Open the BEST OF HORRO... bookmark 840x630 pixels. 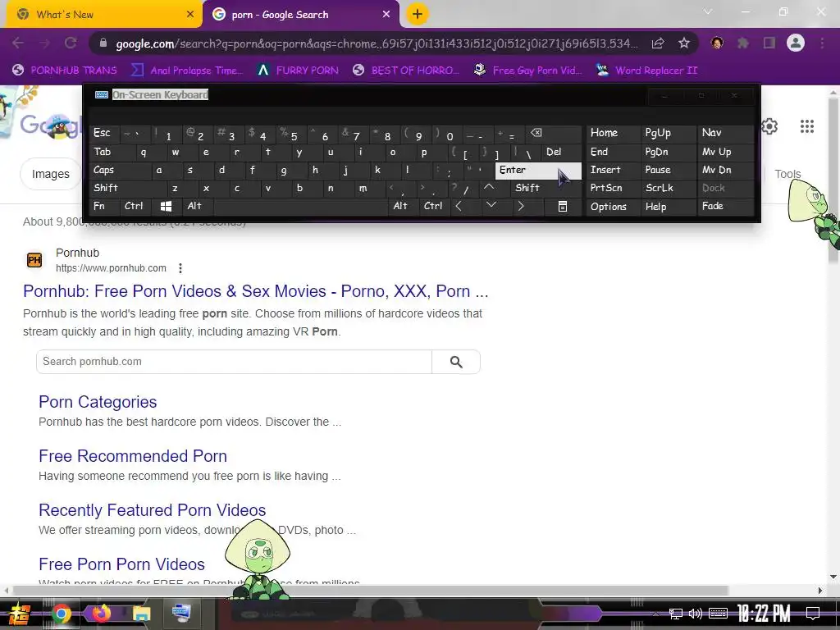pyautogui.click(x=406, y=71)
